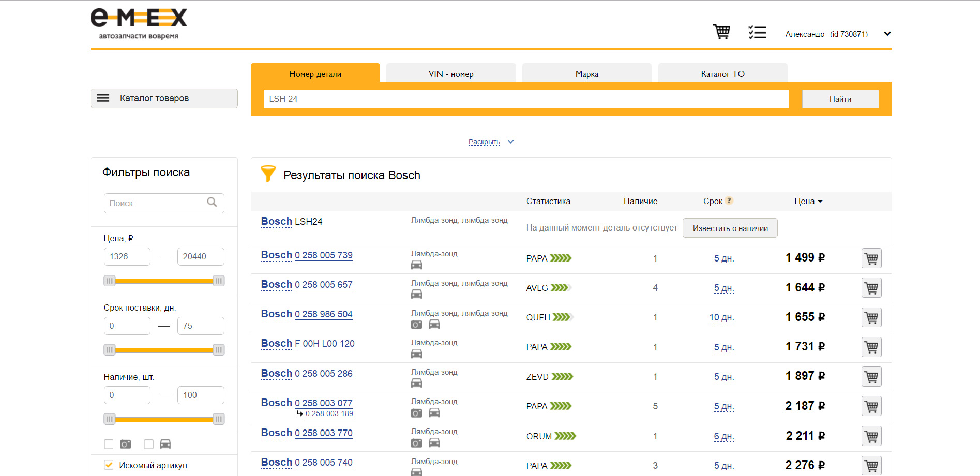View car applicability for F 00H L00 120

pyautogui.click(x=416, y=354)
